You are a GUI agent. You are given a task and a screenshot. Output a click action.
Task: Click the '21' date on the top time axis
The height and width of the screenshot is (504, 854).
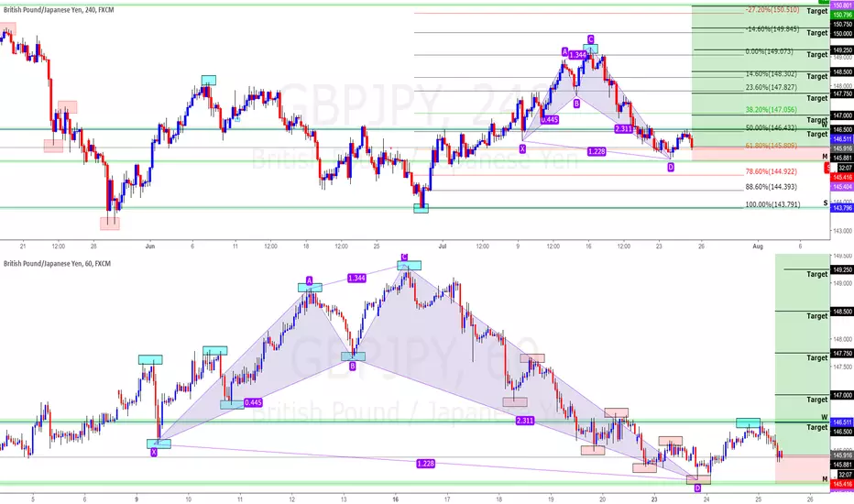[x=22, y=247]
